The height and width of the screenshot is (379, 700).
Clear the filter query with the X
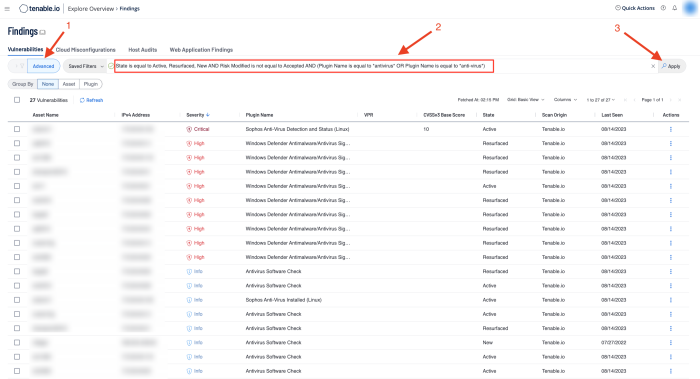653,66
